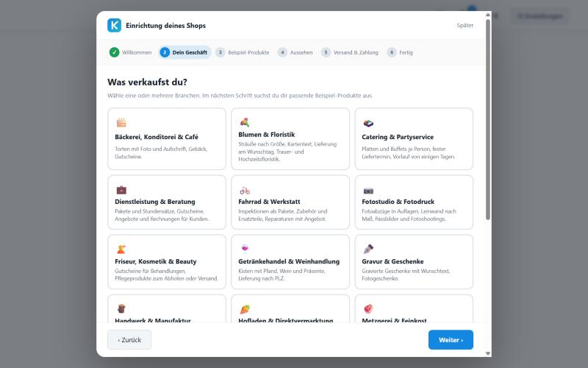Select Friseur, Kosmetik & Beauty heading
The image size is (588, 368).
click(x=156, y=261)
